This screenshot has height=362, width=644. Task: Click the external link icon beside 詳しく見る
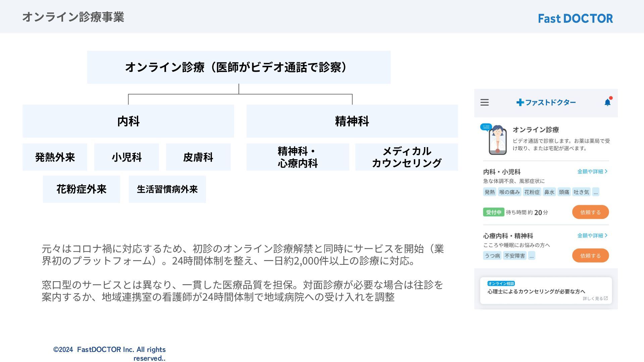[606, 298]
